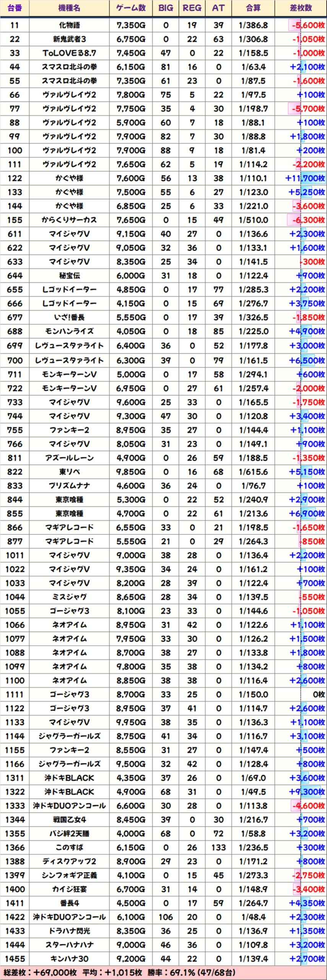Select the ゲーム数 column header
The width and height of the screenshot is (327, 980).
click(x=131, y=8)
